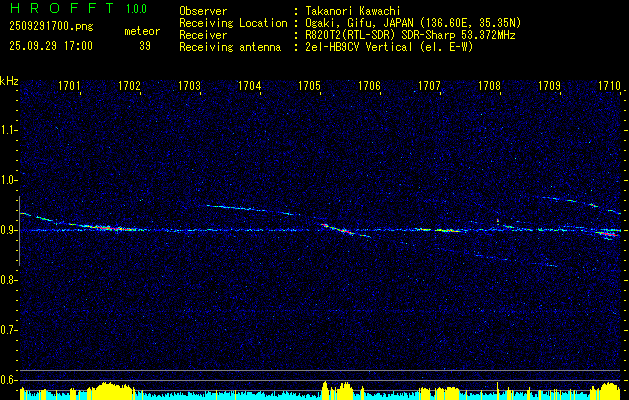Viewport: 629px width, 400px height.
Task: Click the green 'meteor' label
Action: [142, 31]
